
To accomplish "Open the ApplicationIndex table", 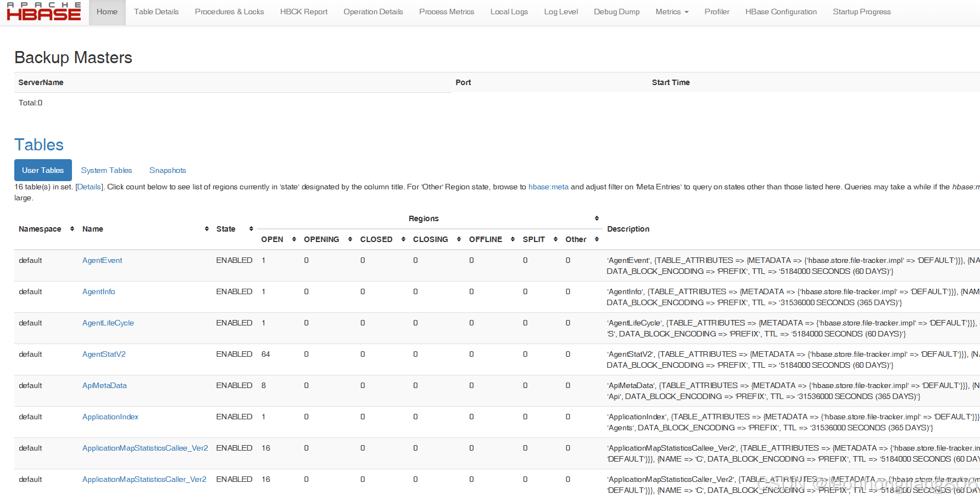I will click(x=110, y=417).
